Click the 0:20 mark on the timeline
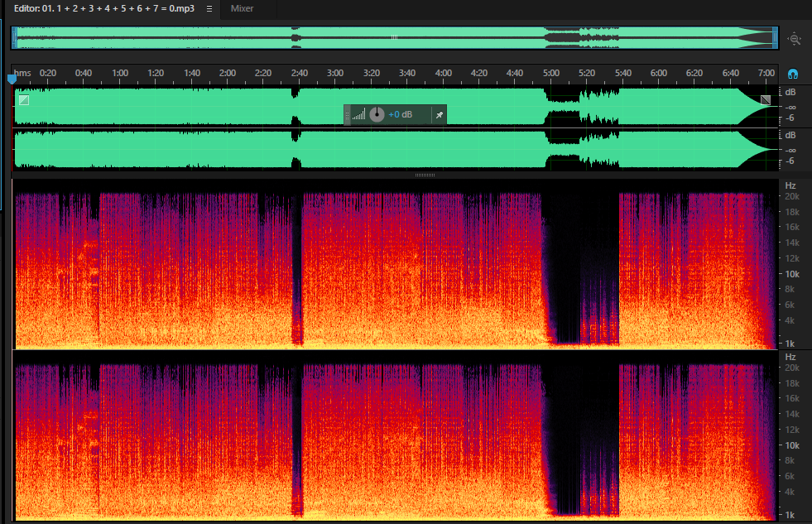 pos(48,73)
